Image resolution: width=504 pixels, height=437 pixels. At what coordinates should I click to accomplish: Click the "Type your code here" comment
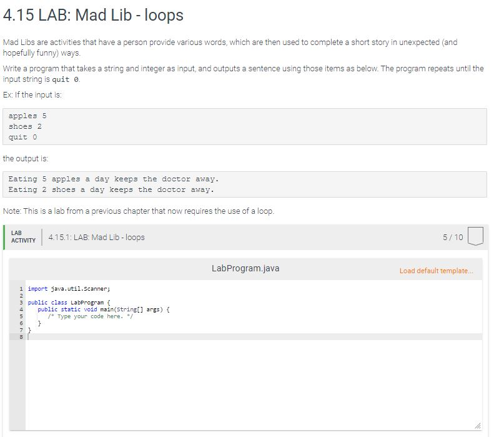pos(91,316)
